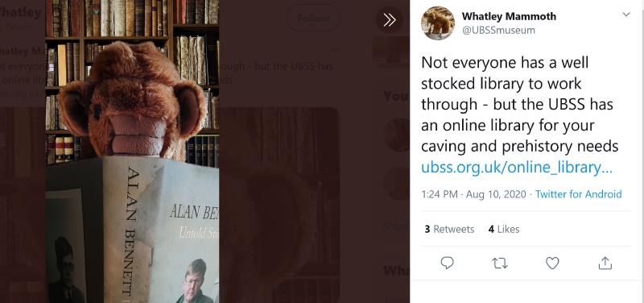Collapse the tweet side panel with the double-chevron
Image resolution: width=644 pixels, height=303 pixels.
pos(389,19)
